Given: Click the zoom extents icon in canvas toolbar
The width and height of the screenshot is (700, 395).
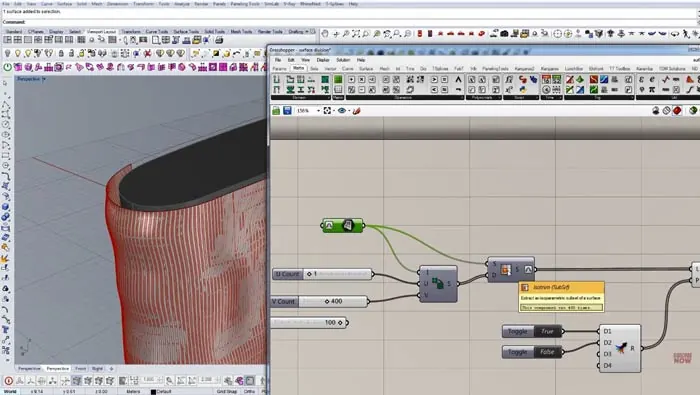Looking at the screenshot, I should click(327, 111).
